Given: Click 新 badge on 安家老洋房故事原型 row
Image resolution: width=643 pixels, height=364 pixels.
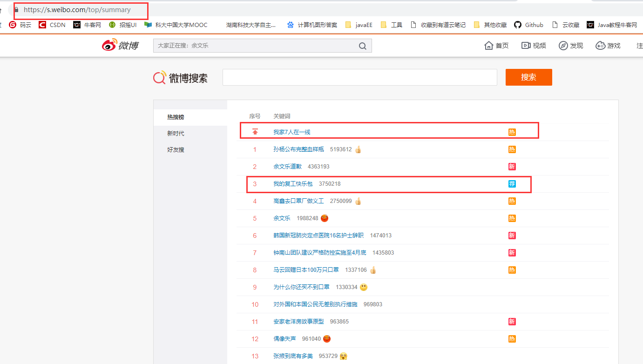Looking at the screenshot, I should (x=512, y=322).
